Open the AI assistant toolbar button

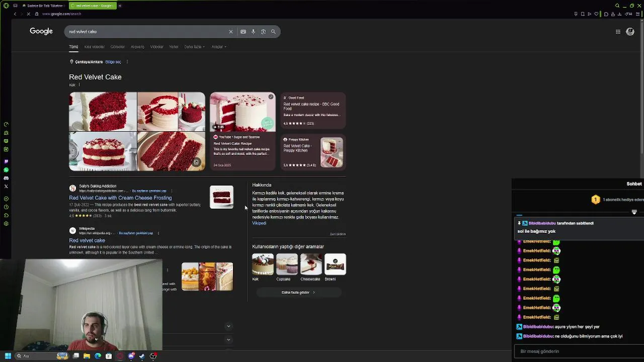pos(629,14)
